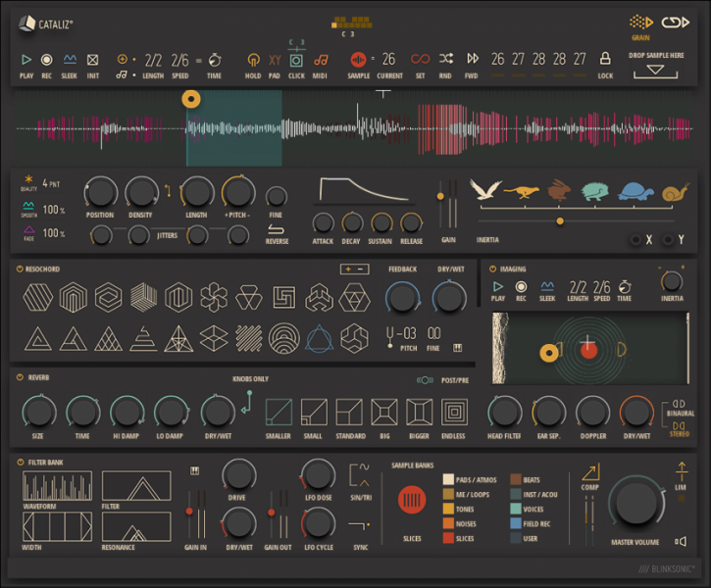Select the first striped hexagon Resochord shape
The width and height of the screenshot is (711, 588).
(37, 297)
